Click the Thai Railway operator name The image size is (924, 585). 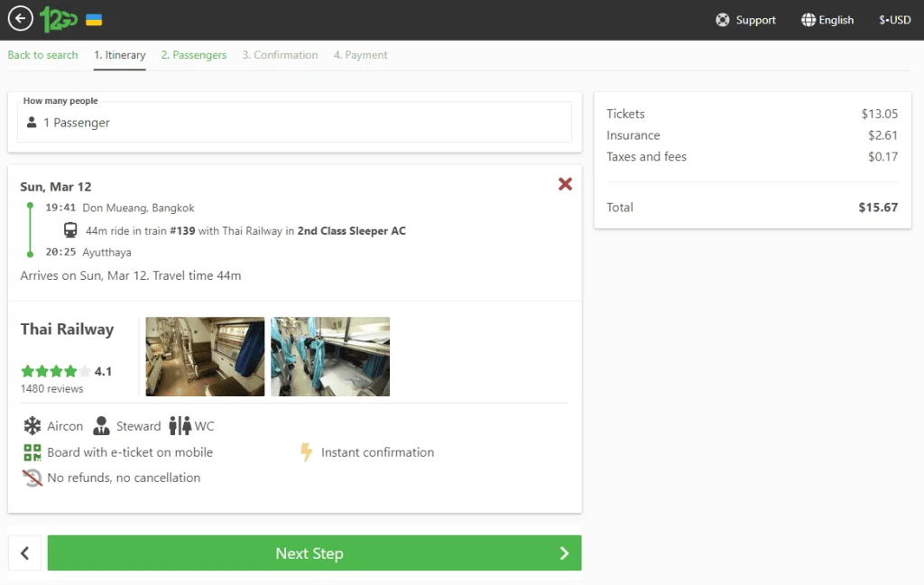click(67, 329)
